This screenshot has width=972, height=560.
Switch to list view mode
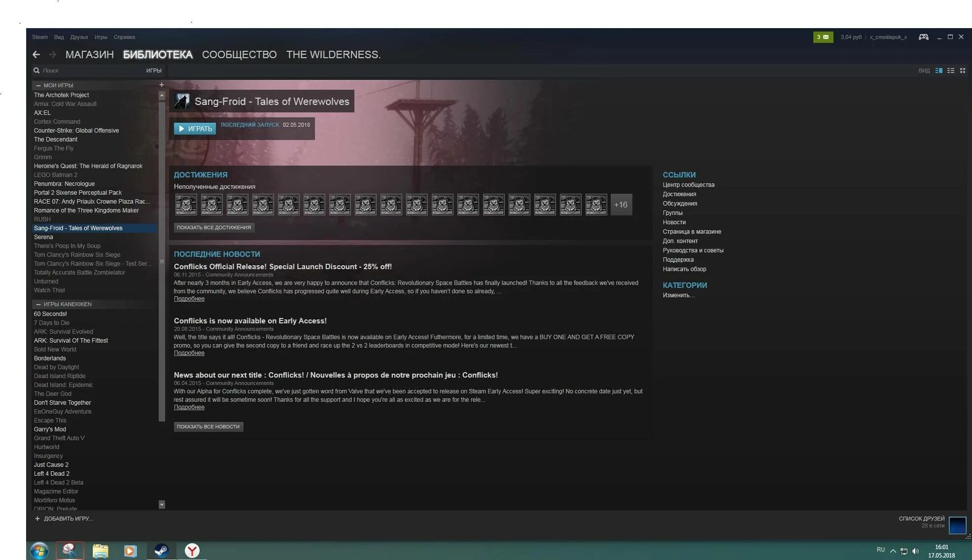[x=950, y=70]
